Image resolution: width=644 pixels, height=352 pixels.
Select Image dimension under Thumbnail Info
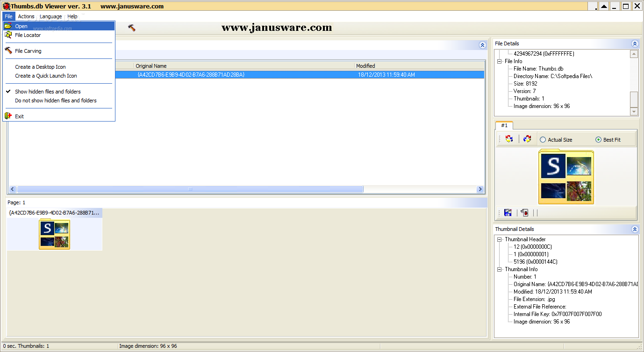542,322
